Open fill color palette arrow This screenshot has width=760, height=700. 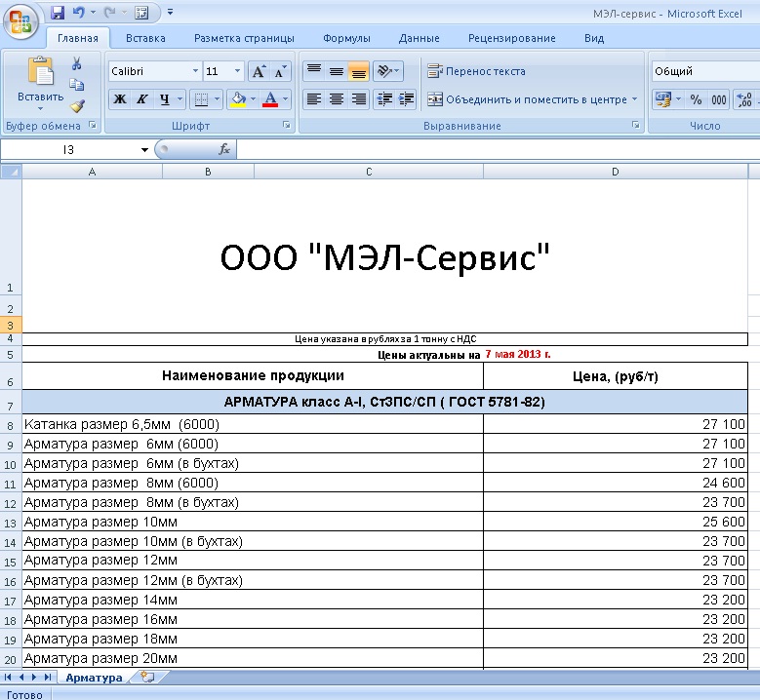tap(253, 99)
